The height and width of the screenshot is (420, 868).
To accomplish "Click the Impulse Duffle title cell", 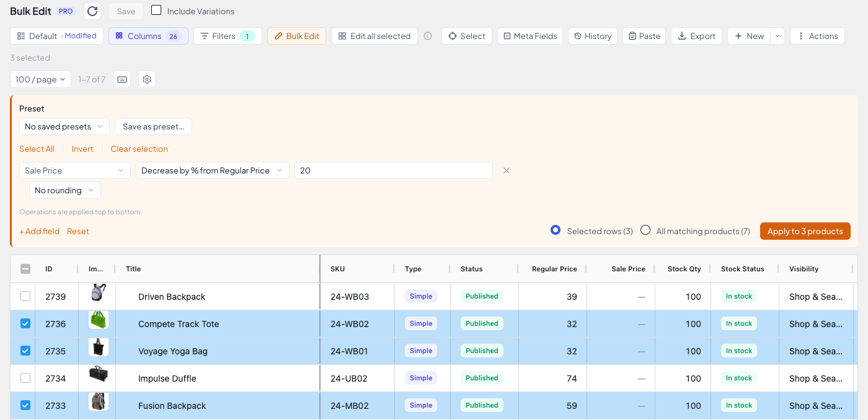I will [218, 378].
